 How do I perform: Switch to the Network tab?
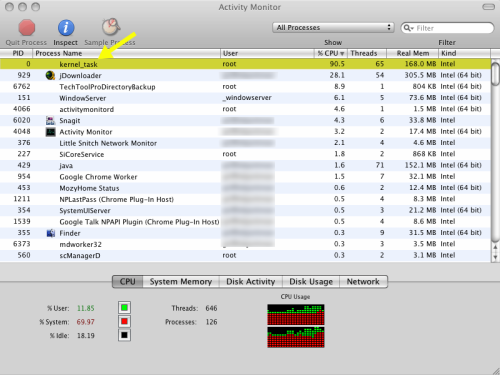click(363, 282)
